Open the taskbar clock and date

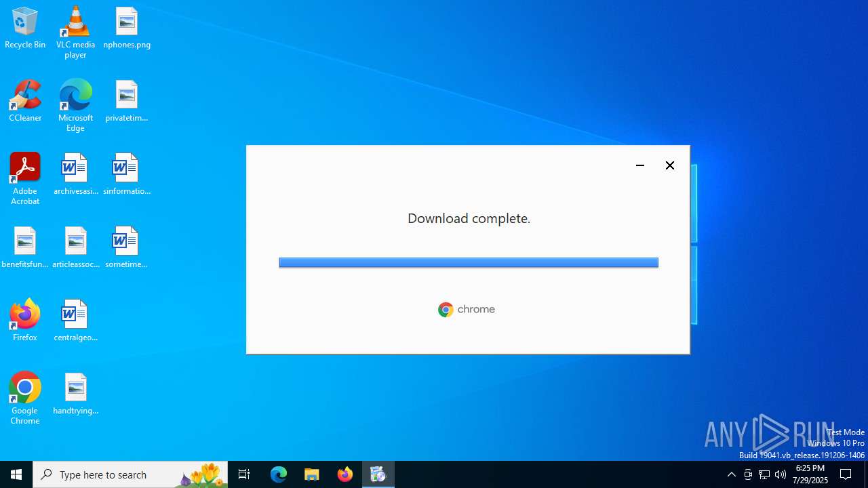pyautogui.click(x=810, y=474)
